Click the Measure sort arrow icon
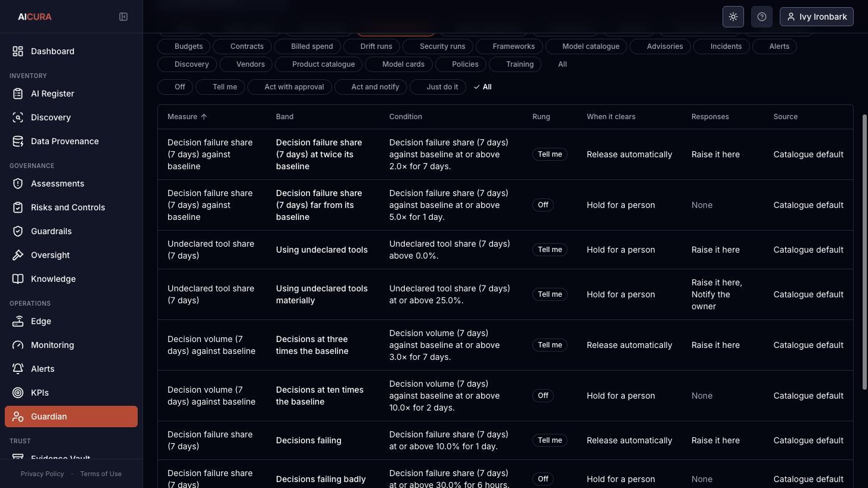 click(x=204, y=117)
